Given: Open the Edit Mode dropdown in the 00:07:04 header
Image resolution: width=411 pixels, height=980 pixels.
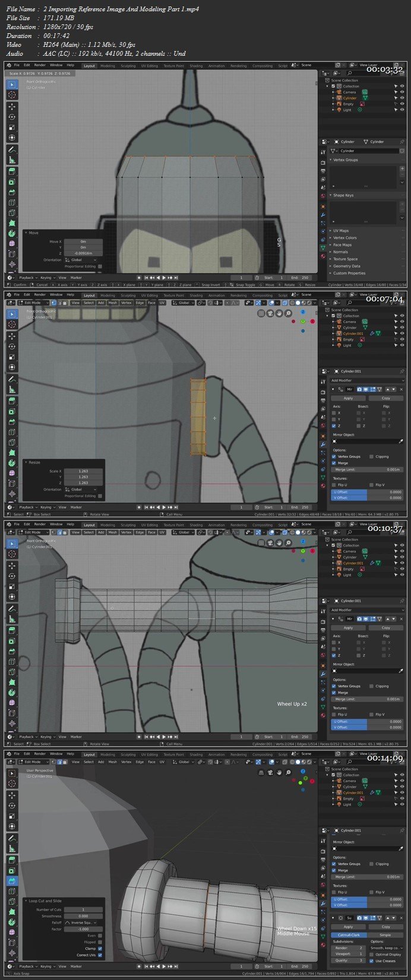Looking at the screenshot, I should point(33,303).
